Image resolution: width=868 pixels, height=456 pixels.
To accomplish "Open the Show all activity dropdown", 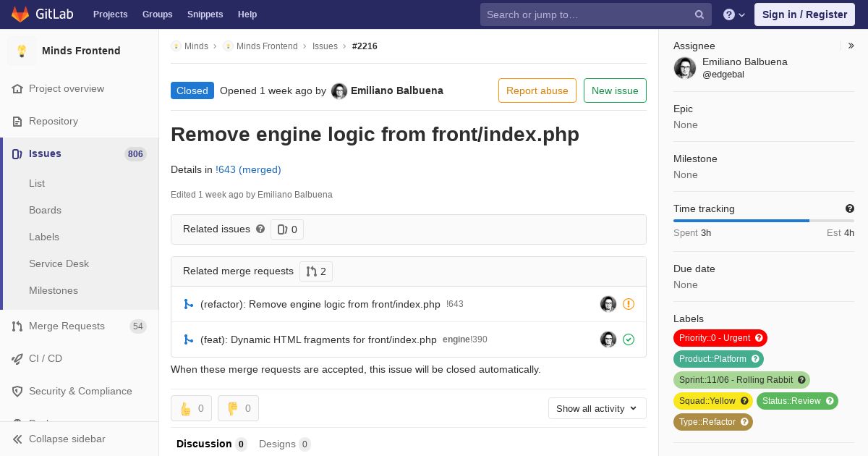I will [597, 408].
